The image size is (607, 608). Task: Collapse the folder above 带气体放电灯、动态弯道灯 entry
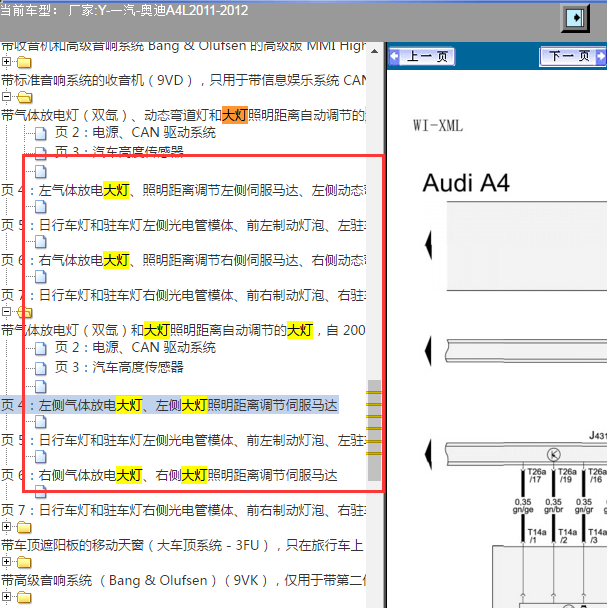6,96
